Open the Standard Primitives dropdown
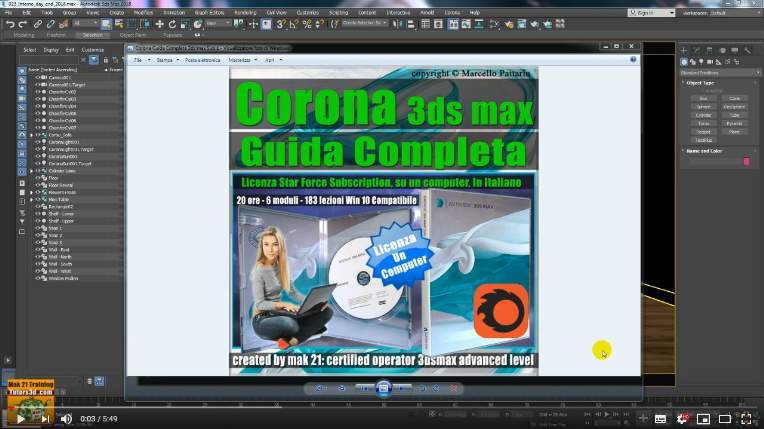Image resolution: width=764 pixels, height=429 pixels. tap(720, 73)
